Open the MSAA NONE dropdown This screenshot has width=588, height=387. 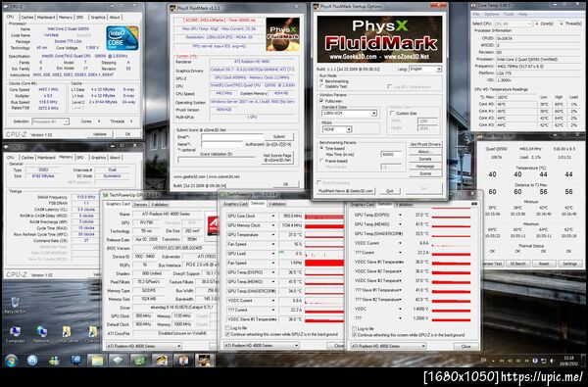point(337,129)
